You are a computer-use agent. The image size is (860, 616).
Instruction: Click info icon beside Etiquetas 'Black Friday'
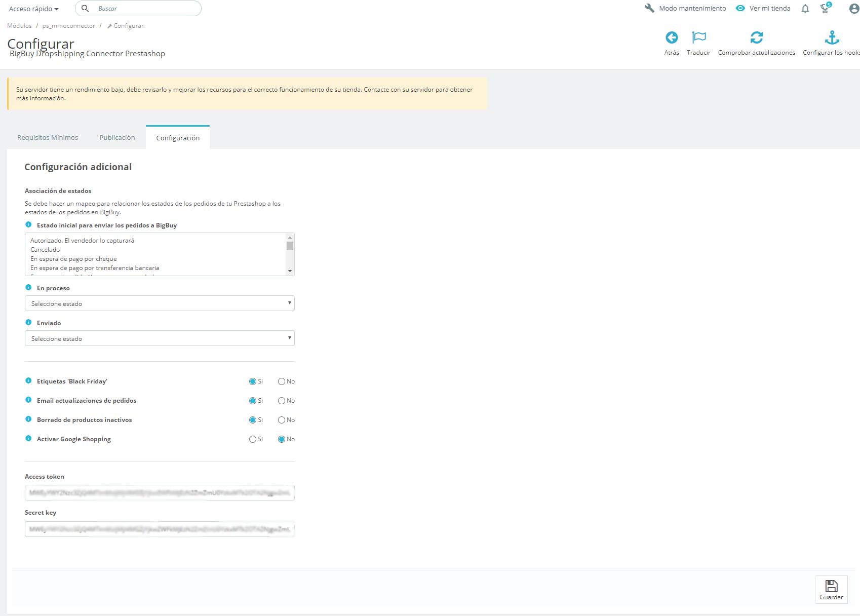(x=28, y=381)
